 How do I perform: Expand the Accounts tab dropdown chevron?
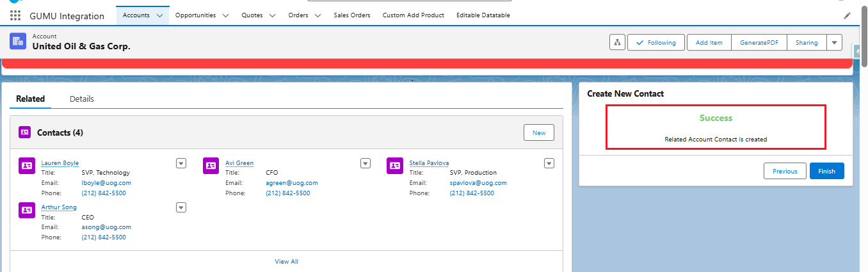160,15
